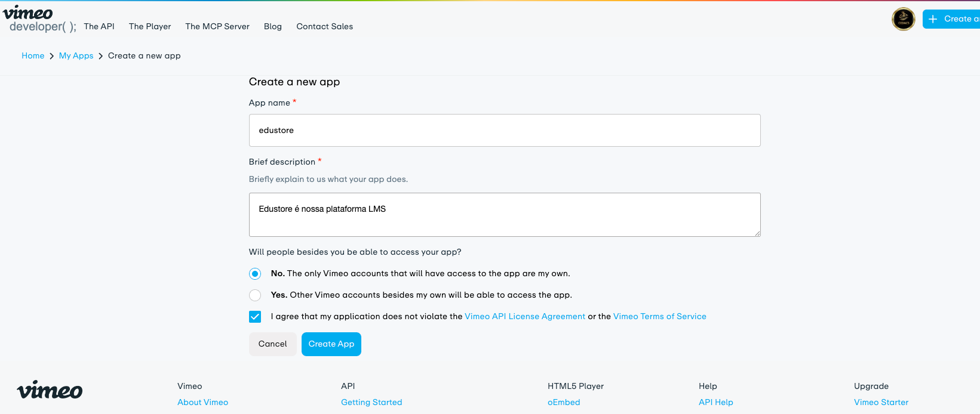980x414 pixels.
Task: Click the large Vimeo logo in footer
Action: coord(50,390)
